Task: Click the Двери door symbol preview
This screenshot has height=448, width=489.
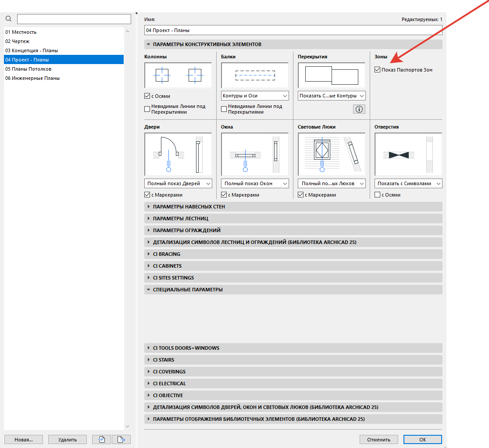Action: point(178,154)
